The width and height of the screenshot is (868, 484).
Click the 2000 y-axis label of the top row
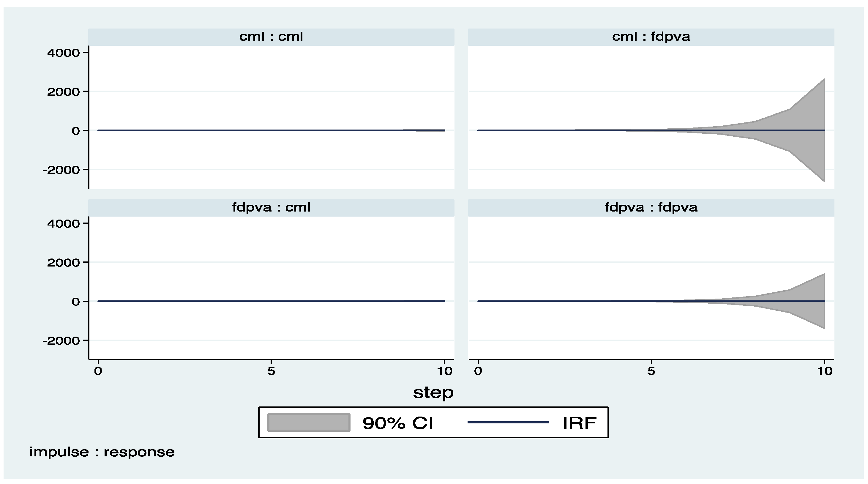pos(63,92)
